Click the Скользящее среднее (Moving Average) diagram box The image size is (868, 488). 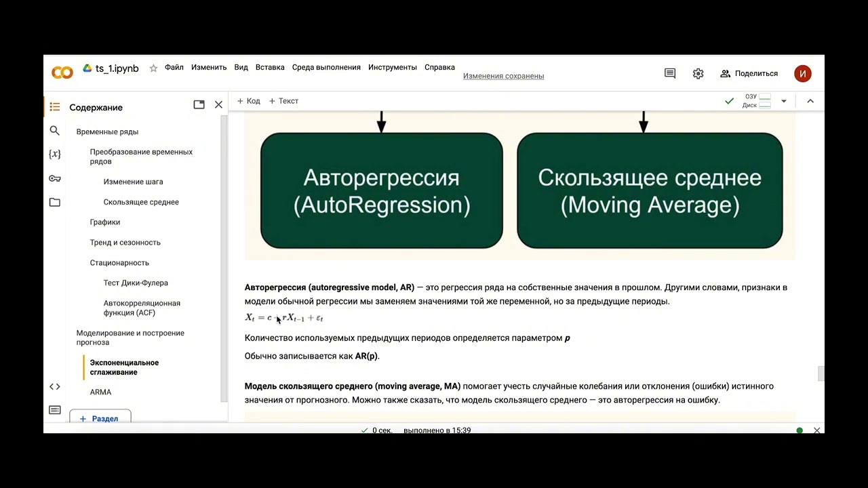click(x=650, y=190)
